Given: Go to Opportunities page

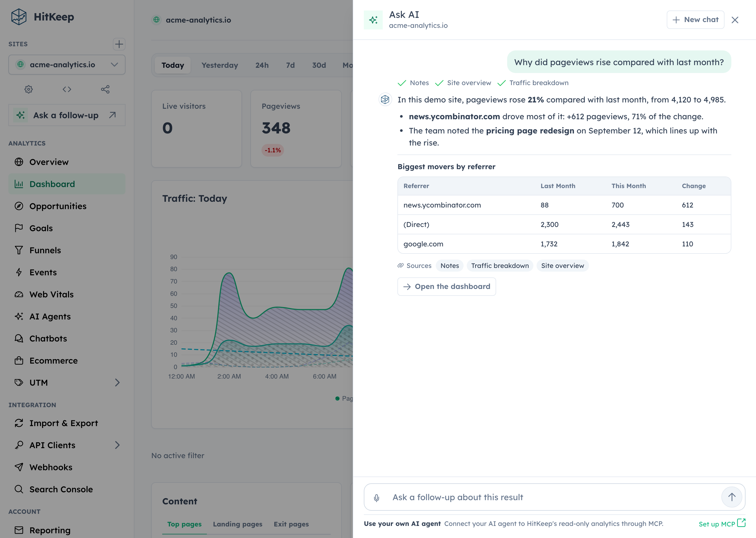Looking at the screenshot, I should (67, 206).
